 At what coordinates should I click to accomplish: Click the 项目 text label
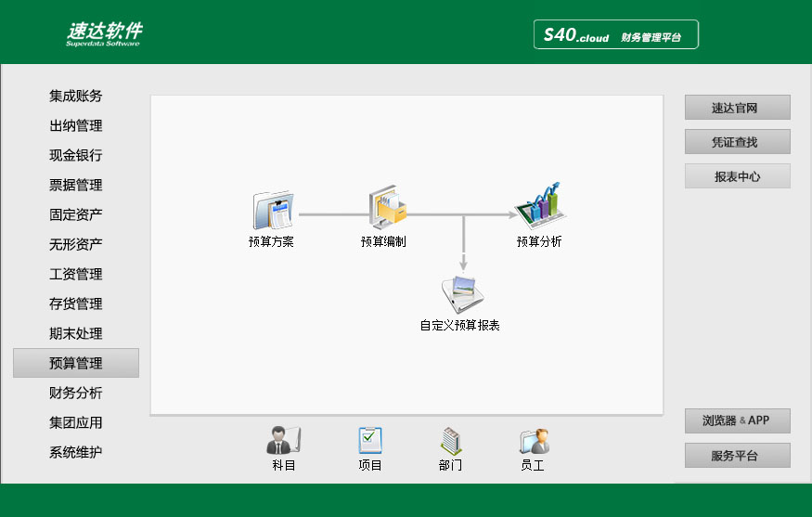(x=370, y=465)
